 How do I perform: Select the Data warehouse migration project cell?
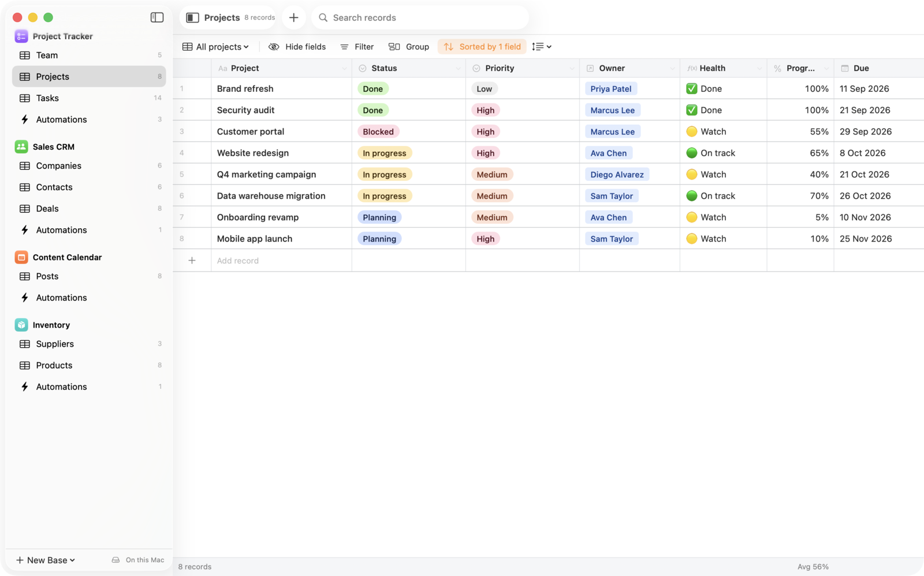point(281,196)
